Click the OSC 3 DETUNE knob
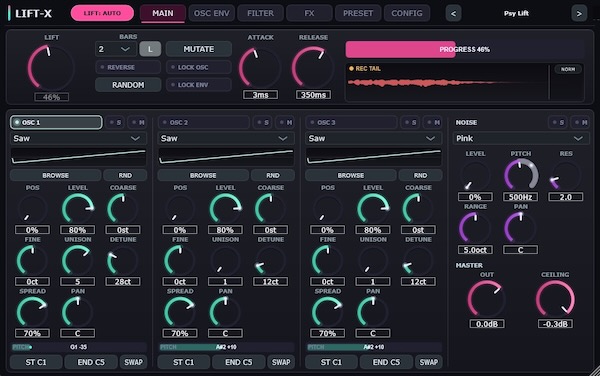The image size is (600, 376). click(x=418, y=260)
